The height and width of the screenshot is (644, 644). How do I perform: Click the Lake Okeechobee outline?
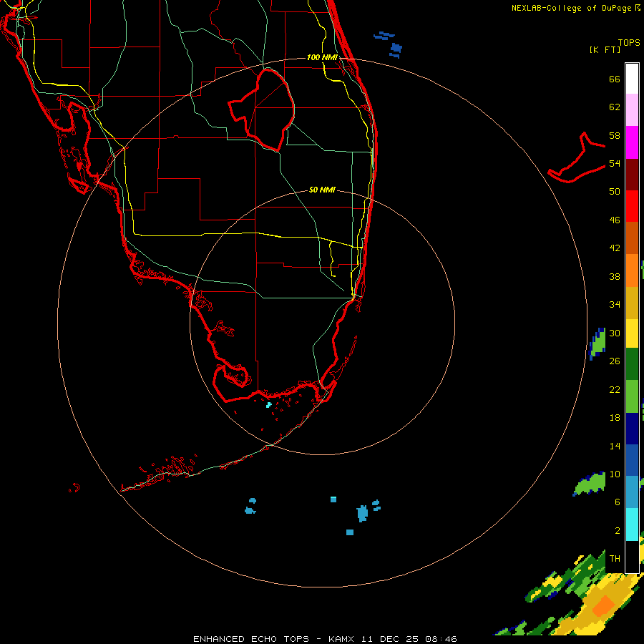pos(262,109)
